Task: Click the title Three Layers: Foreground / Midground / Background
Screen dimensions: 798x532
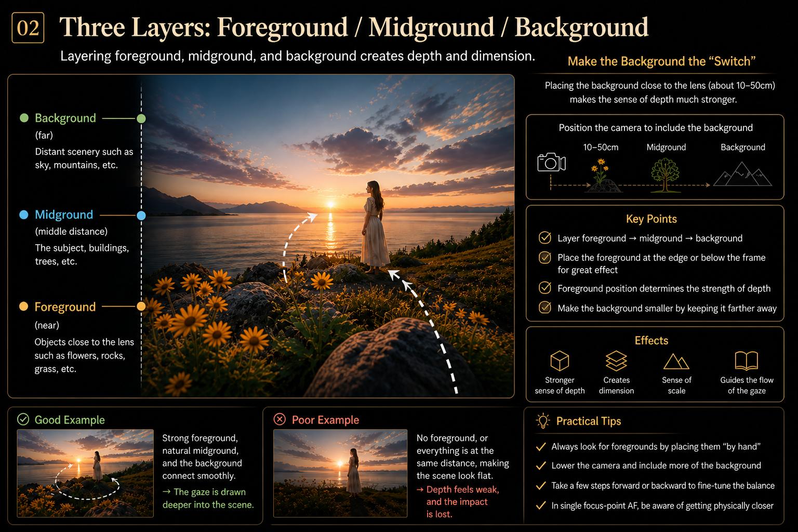Action: point(354,27)
